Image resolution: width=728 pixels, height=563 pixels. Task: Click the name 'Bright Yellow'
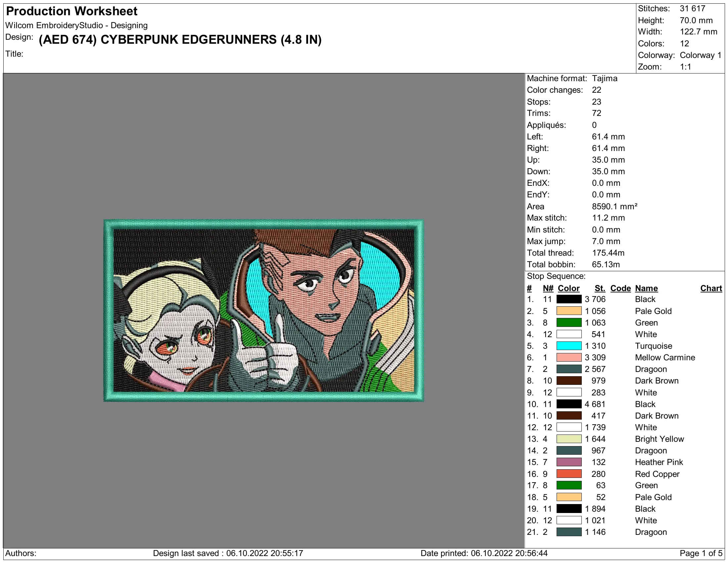coord(659,439)
